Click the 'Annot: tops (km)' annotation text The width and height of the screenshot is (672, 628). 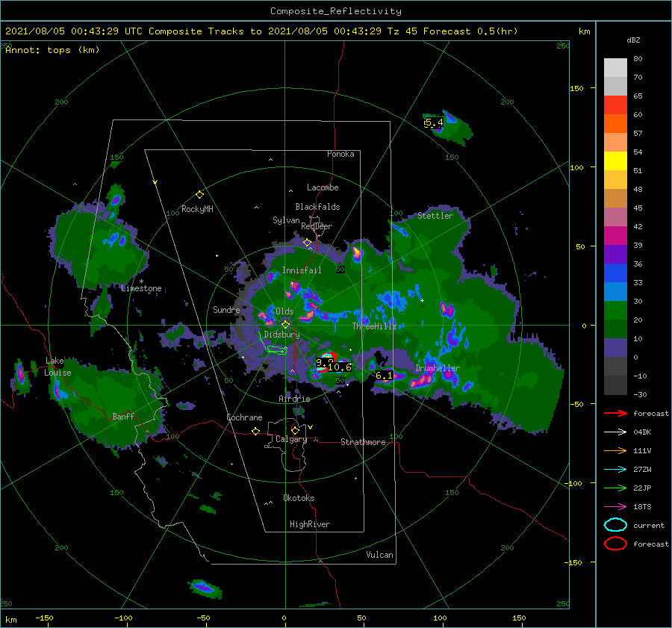coord(52,50)
